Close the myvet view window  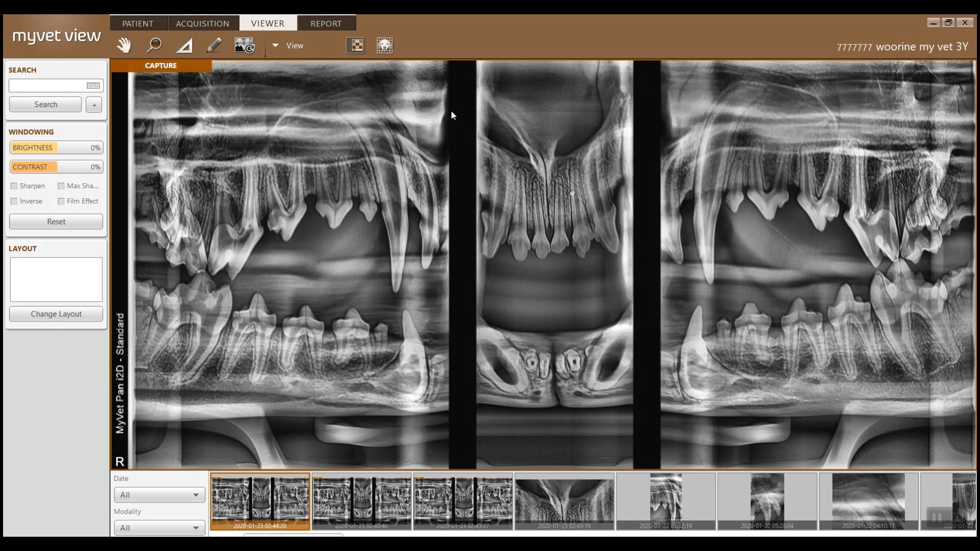coord(965,22)
